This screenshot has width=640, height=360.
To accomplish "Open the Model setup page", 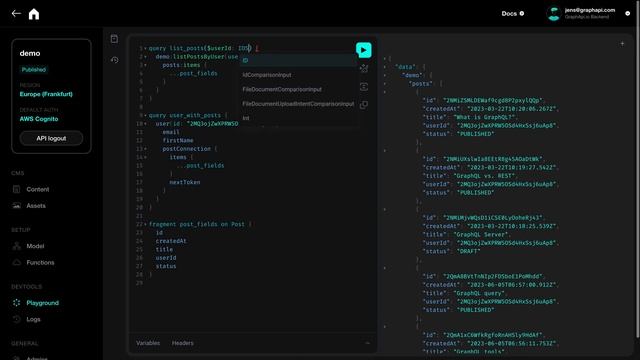I will pyautogui.click(x=35, y=246).
